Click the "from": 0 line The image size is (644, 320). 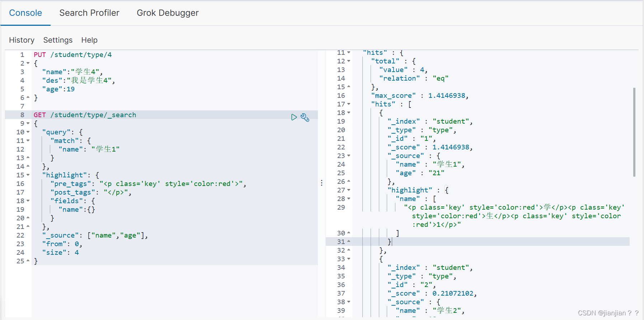(x=62, y=244)
